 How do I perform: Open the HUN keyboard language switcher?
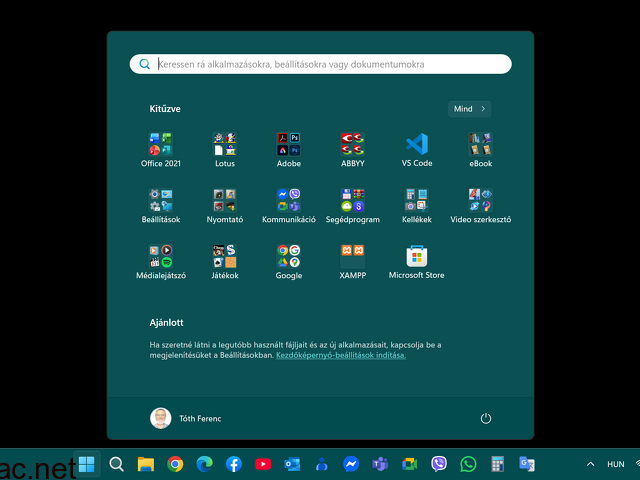click(x=616, y=464)
